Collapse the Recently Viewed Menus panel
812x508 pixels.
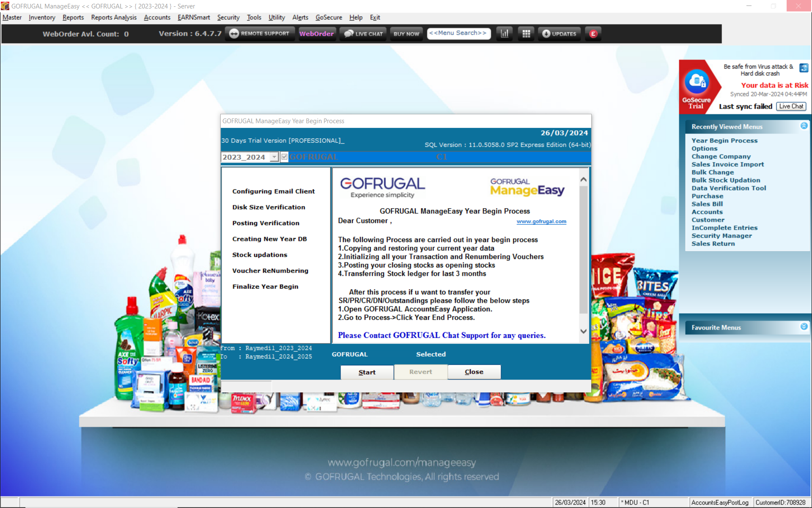[x=804, y=126]
